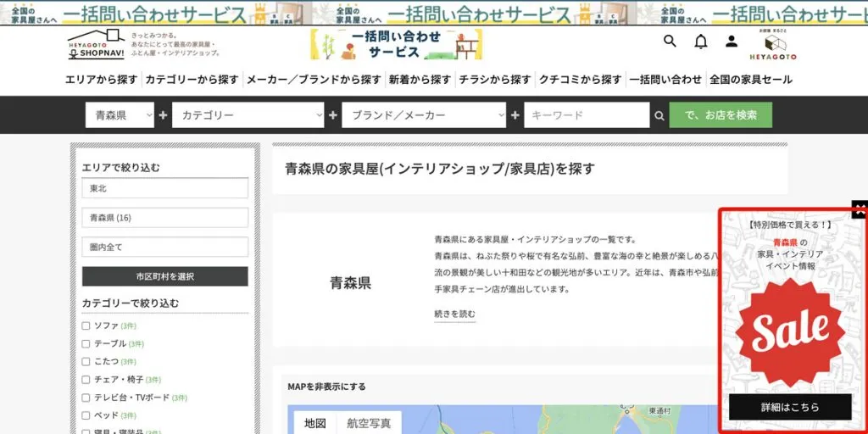Viewport: 868px width, 434px height.
Task: Click the top strip 一括問い合わせサービス banner
Action: click(x=434, y=13)
